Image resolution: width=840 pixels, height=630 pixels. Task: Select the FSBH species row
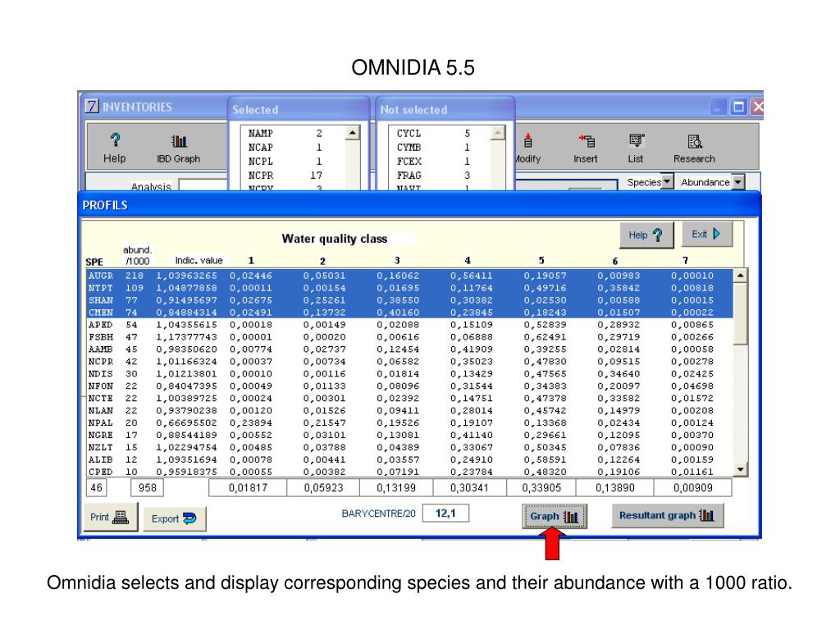(410, 337)
